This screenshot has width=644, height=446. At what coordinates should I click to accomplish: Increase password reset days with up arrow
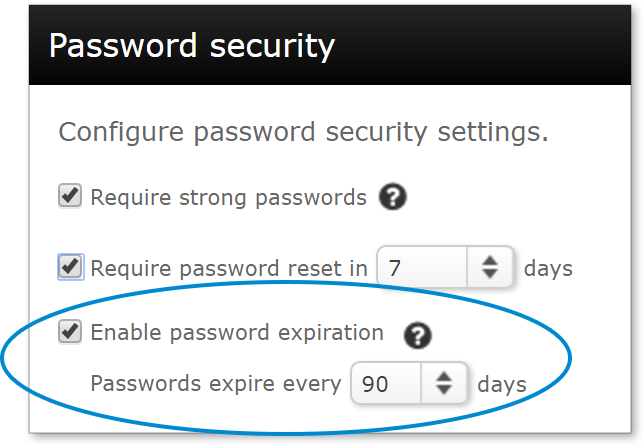(490, 260)
